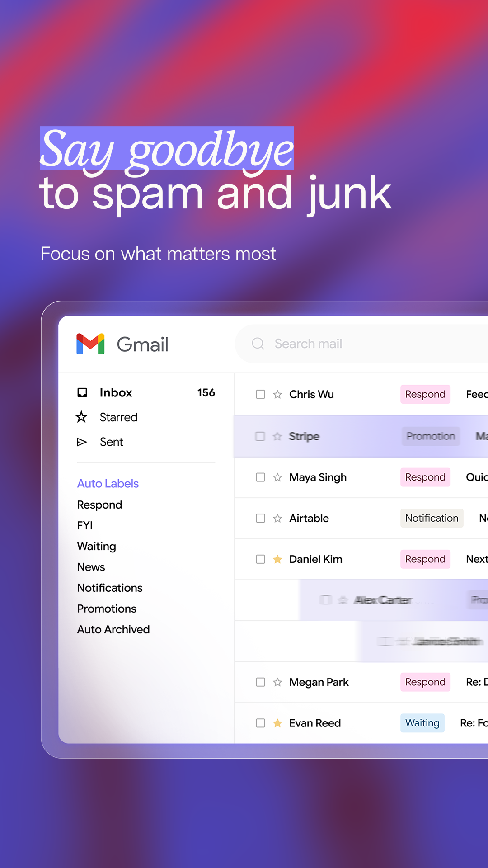Open the Chris Wu email

coord(361,394)
